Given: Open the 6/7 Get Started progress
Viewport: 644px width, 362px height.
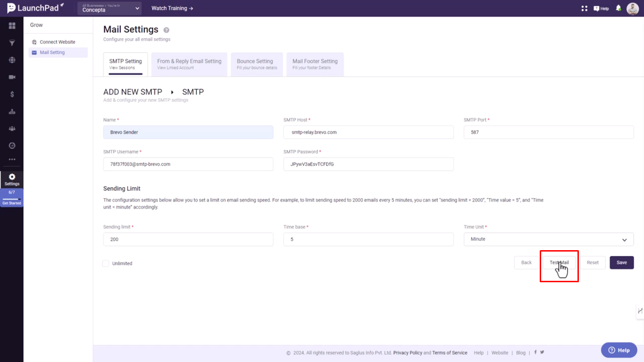Looking at the screenshot, I should click(12, 197).
